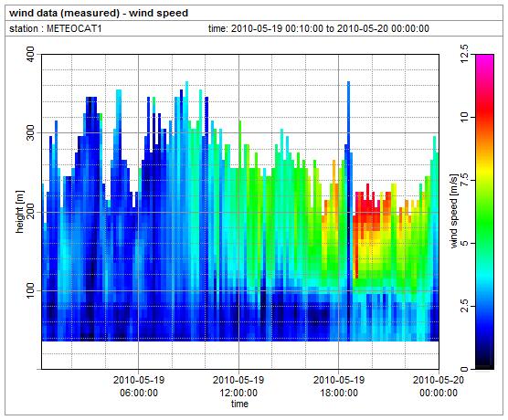The image size is (508, 420).
Task: Click the red high-wind region after 18:00
Action: coord(366,211)
